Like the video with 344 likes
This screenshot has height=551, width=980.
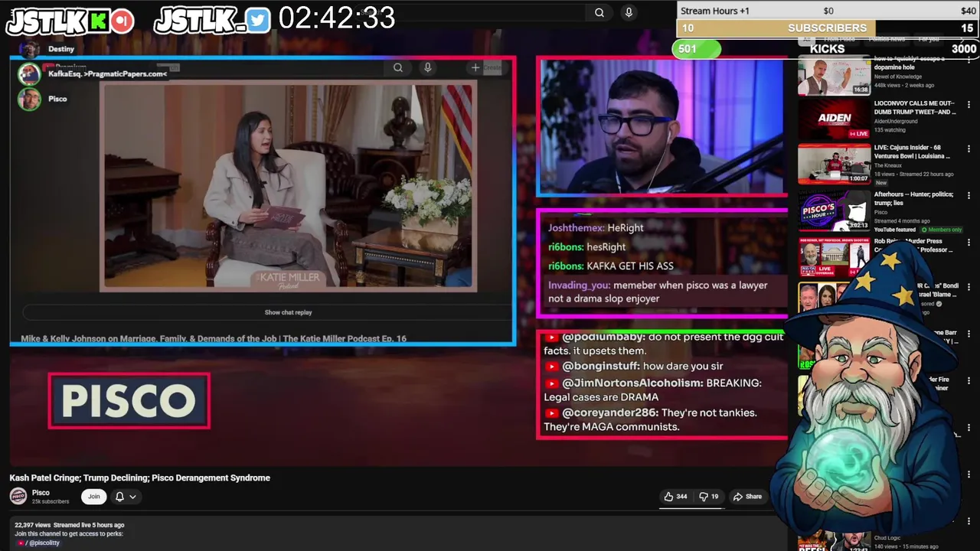tap(675, 497)
